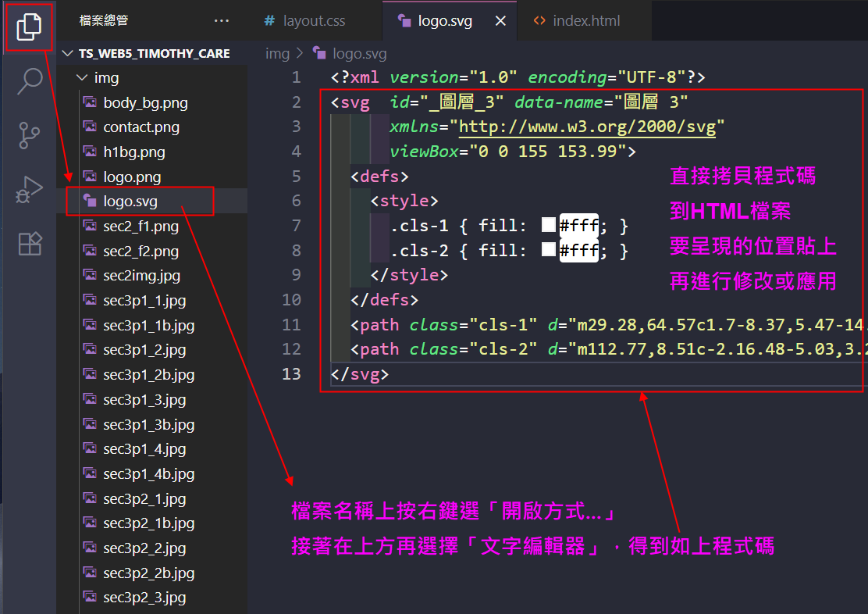This screenshot has height=614, width=868.
Task: Open the Extensions view icon
Action: tap(29, 244)
